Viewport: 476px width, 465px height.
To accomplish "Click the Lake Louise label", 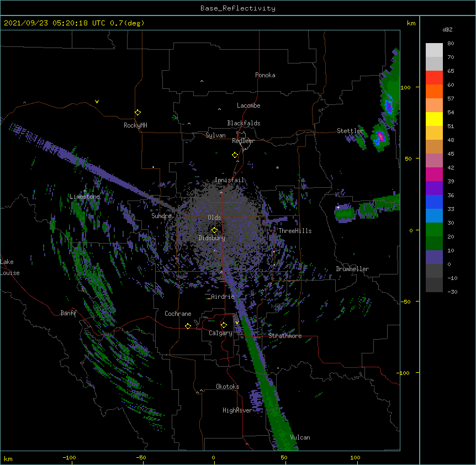I will [10, 267].
